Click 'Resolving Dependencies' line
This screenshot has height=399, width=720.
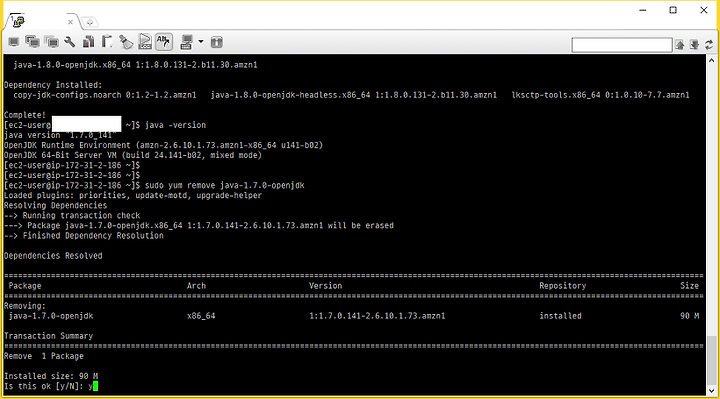56,206
